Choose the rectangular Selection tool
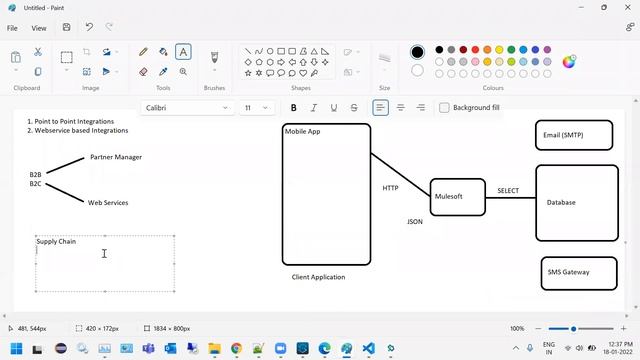 point(67,57)
